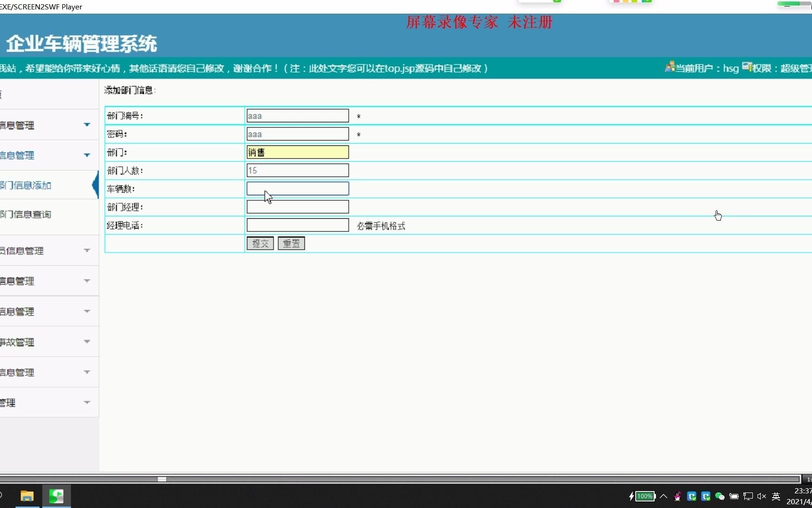This screenshot has width=812, height=508.
Task: Collapse the blue highlighted 信息管理 section arrow
Action: click(87, 155)
